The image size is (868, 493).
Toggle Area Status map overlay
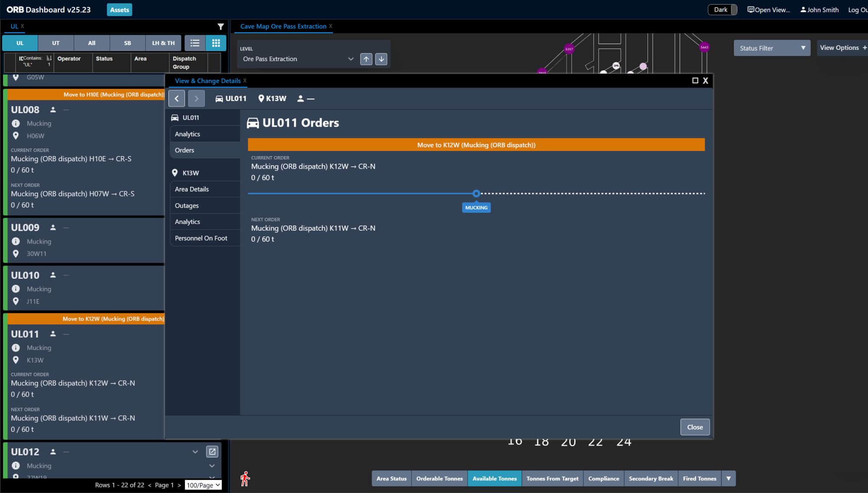click(x=391, y=479)
